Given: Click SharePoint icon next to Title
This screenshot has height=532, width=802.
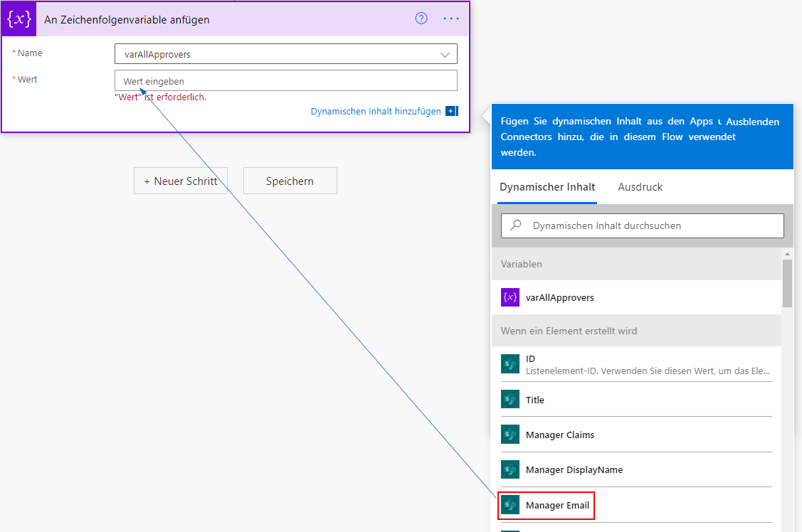Looking at the screenshot, I should (510, 399).
